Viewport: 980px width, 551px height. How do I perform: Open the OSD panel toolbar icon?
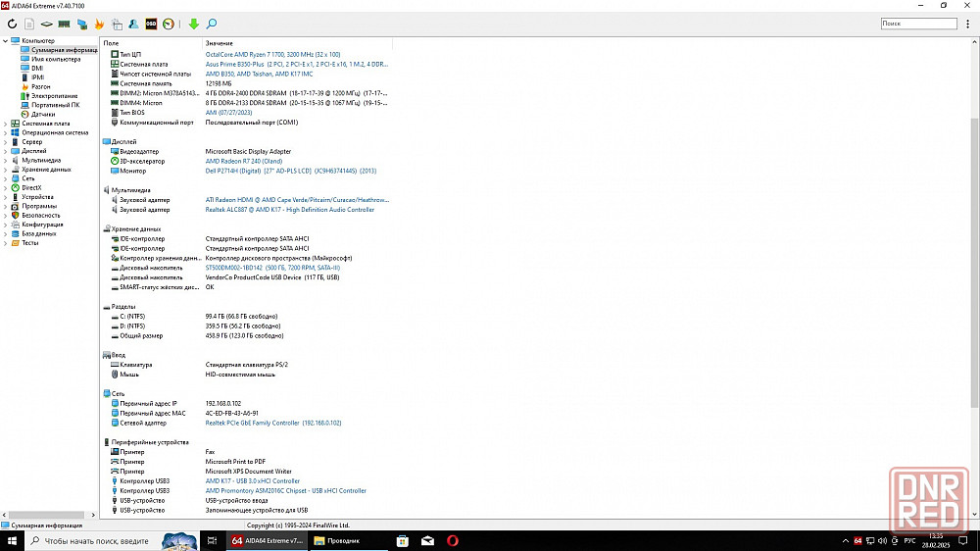[x=151, y=24]
